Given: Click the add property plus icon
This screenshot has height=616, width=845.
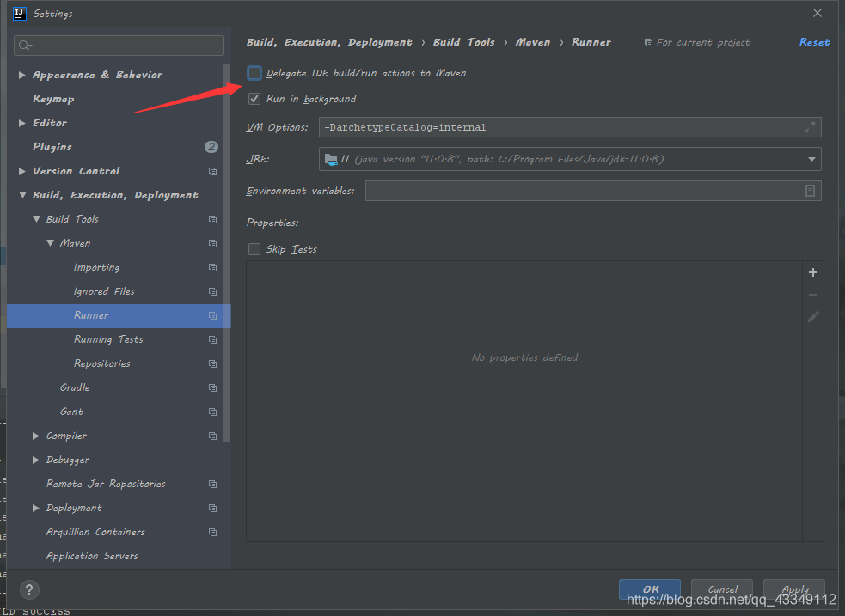Looking at the screenshot, I should click(813, 272).
